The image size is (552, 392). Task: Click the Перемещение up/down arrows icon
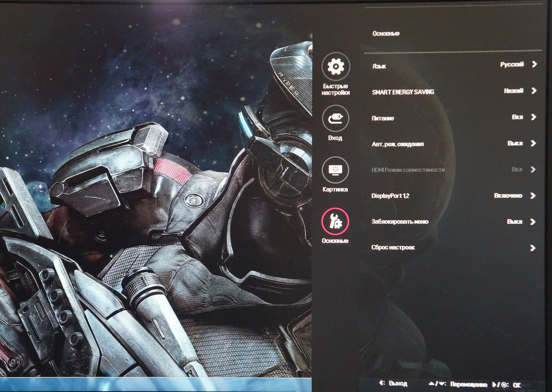pyautogui.click(x=437, y=384)
